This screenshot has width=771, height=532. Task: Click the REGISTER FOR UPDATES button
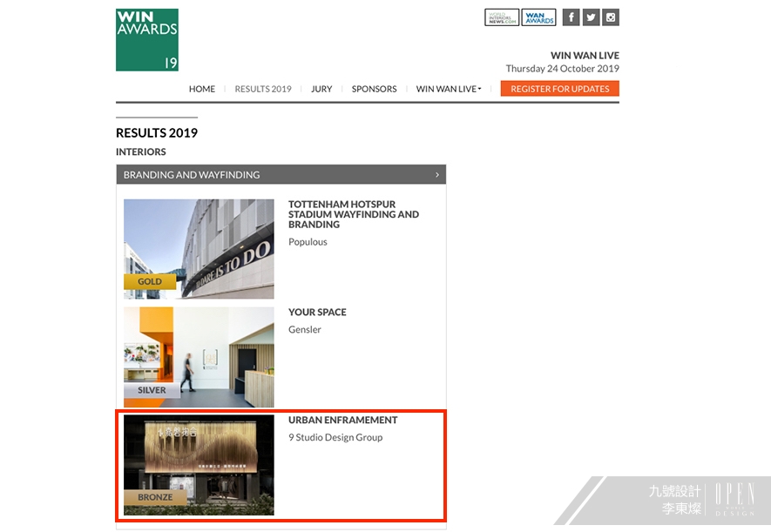point(560,89)
